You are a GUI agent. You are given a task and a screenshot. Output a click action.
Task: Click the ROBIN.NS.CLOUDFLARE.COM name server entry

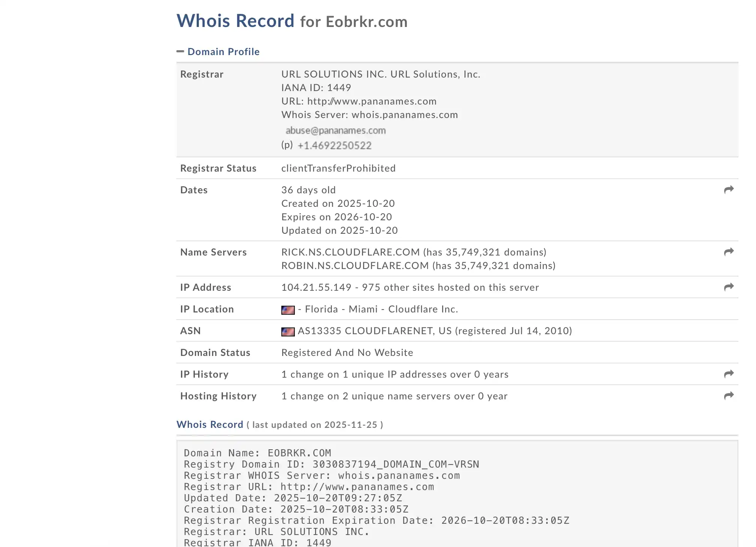(355, 266)
